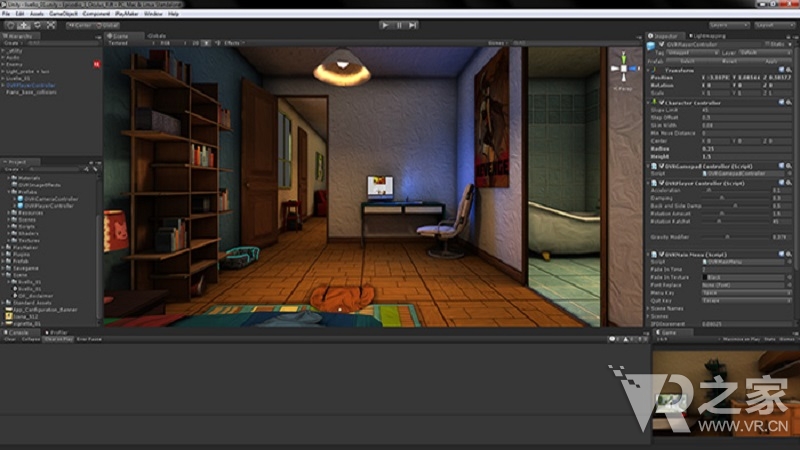Adjust the Acceleration slider

736,190
